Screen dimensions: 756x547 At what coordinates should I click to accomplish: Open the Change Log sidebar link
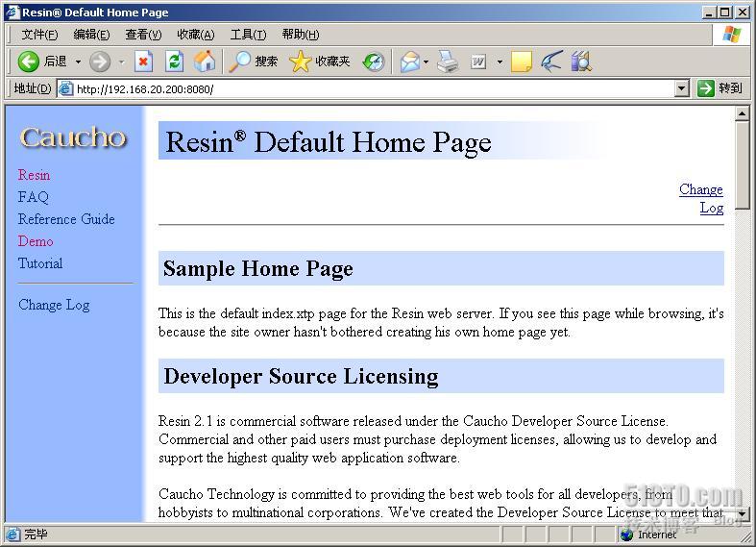(54, 305)
